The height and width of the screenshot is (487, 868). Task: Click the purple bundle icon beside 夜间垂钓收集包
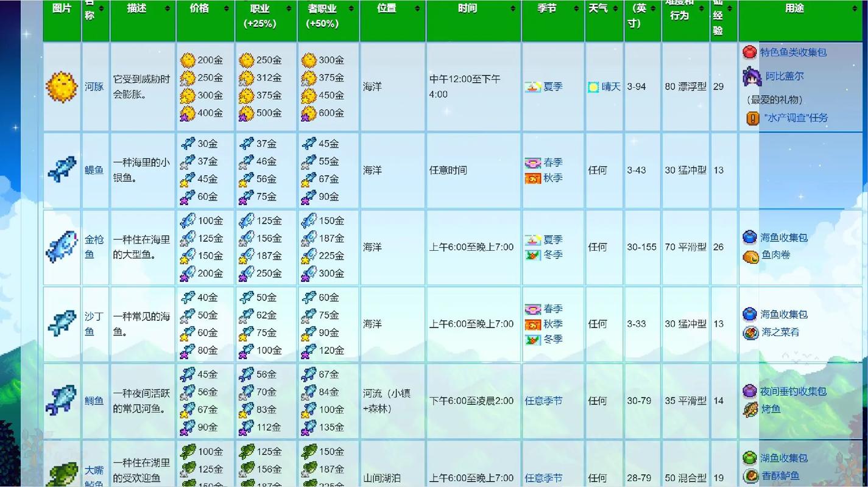[x=750, y=391]
